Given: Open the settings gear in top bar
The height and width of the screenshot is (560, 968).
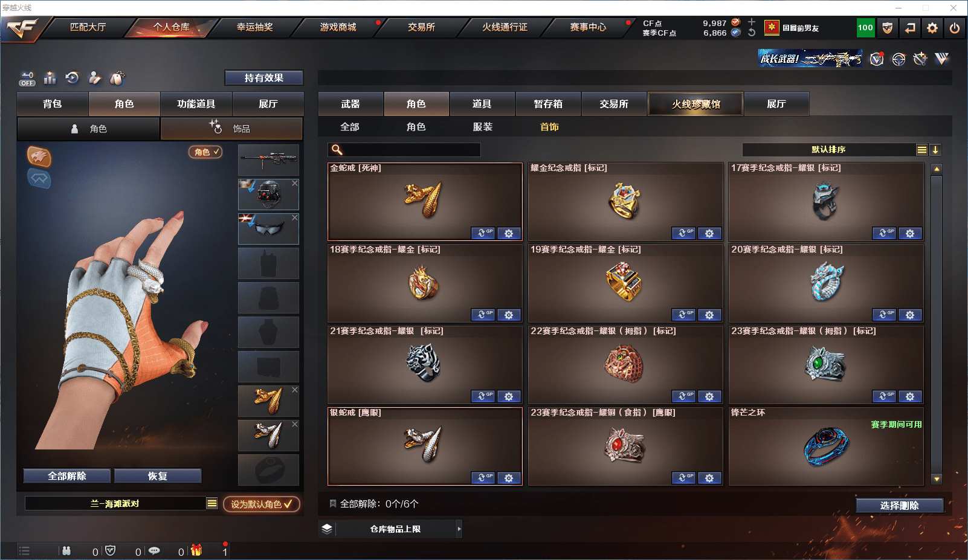Looking at the screenshot, I should (x=932, y=28).
